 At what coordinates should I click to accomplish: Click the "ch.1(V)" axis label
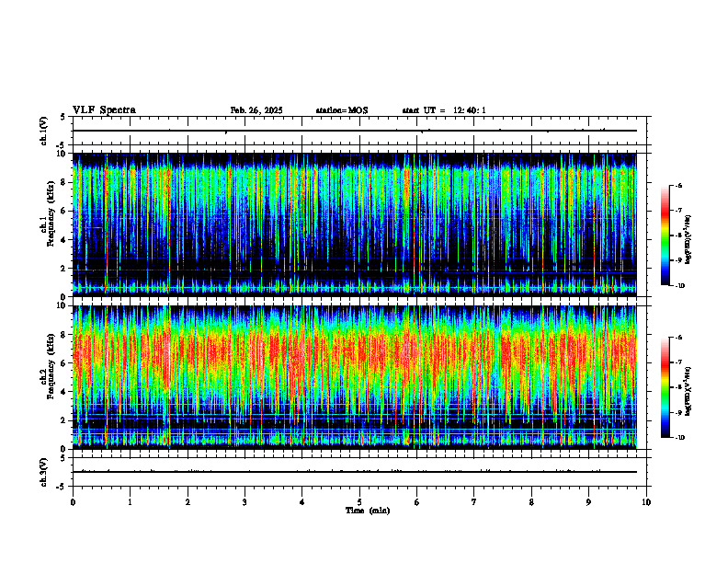(44, 131)
